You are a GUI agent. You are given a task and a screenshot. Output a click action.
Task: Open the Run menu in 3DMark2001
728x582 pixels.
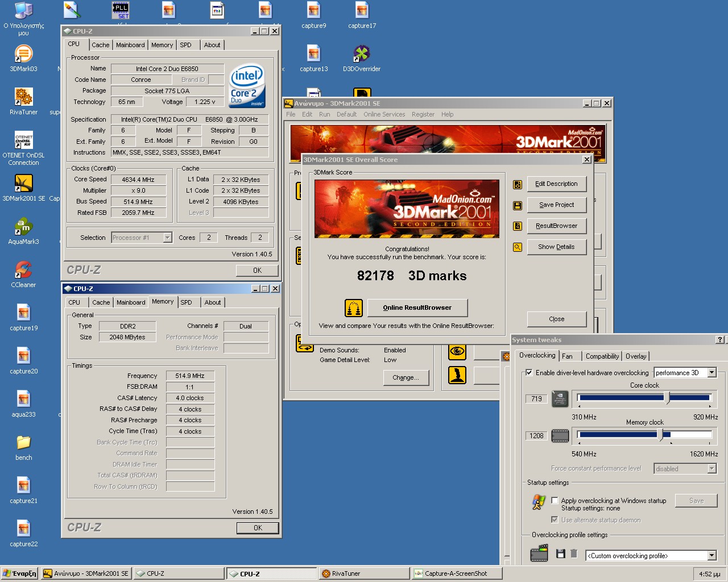click(325, 114)
